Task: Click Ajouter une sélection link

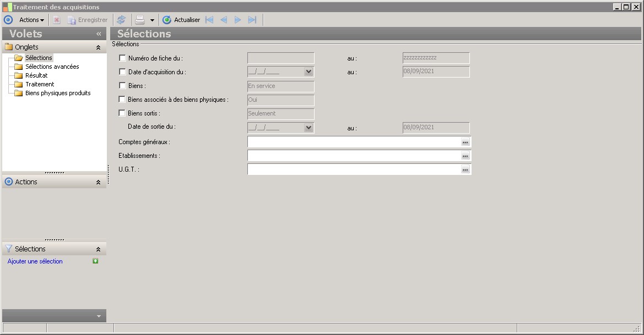Action: click(35, 261)
